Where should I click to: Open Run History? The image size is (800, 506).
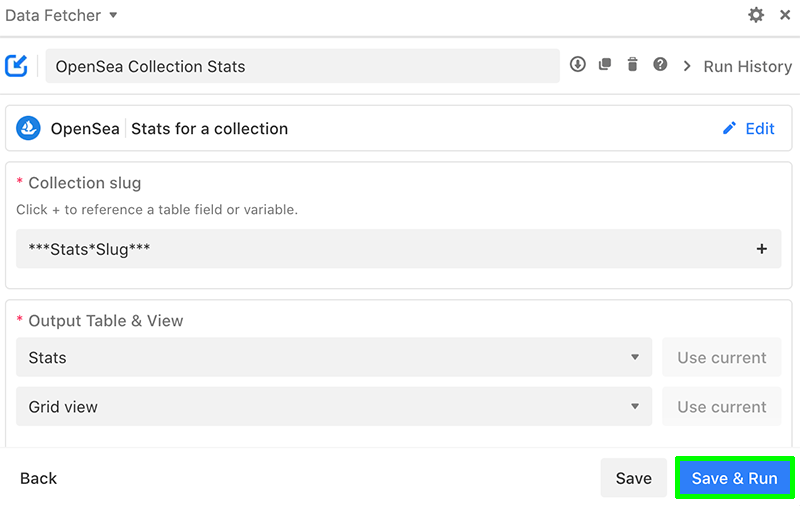(747, 66)
